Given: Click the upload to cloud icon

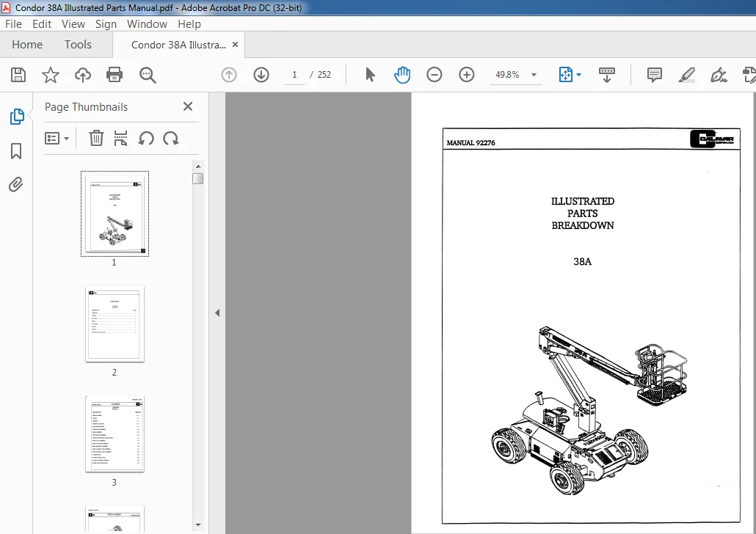Looking at the screenshot, I should point(82,75).
